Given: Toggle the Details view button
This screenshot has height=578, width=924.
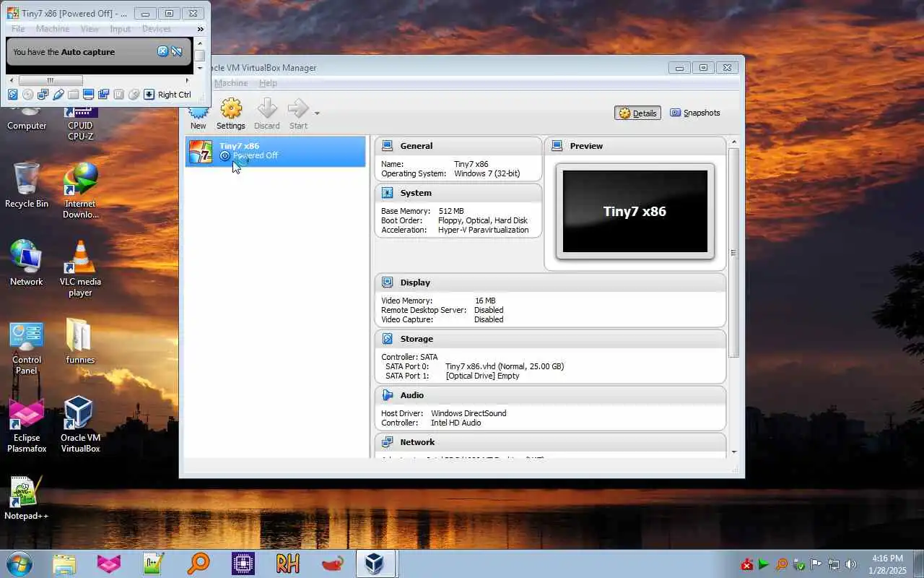Looking at the screenshot, I should 637,113.
